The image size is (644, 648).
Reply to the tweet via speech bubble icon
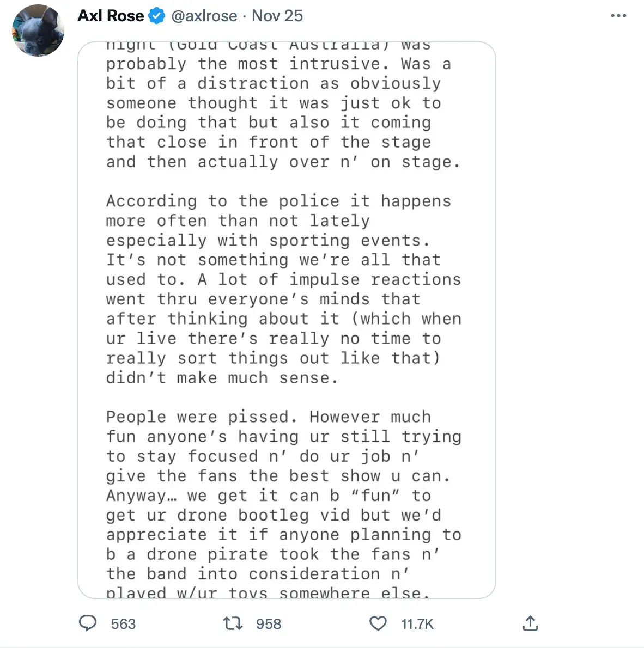click(88, 623)
